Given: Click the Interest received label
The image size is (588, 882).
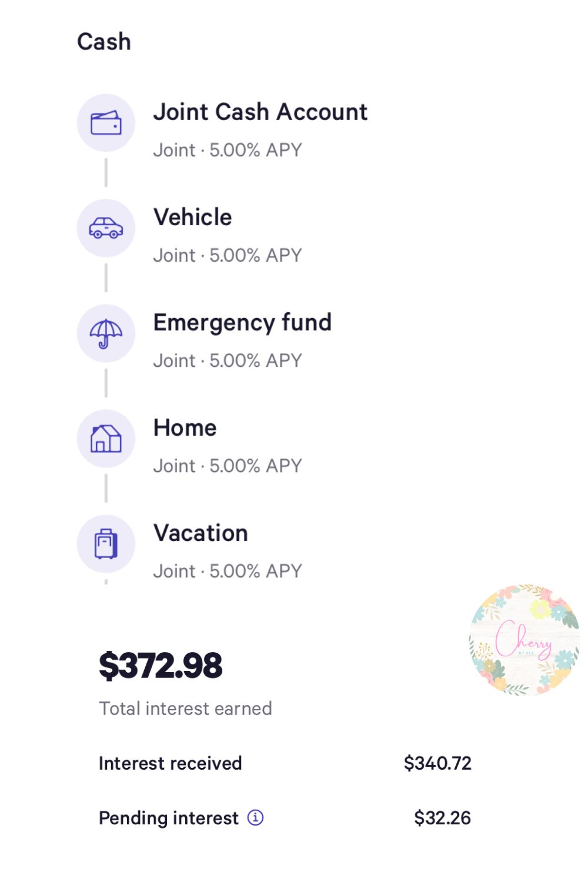Looking at the screenshot, I should 170,763.
